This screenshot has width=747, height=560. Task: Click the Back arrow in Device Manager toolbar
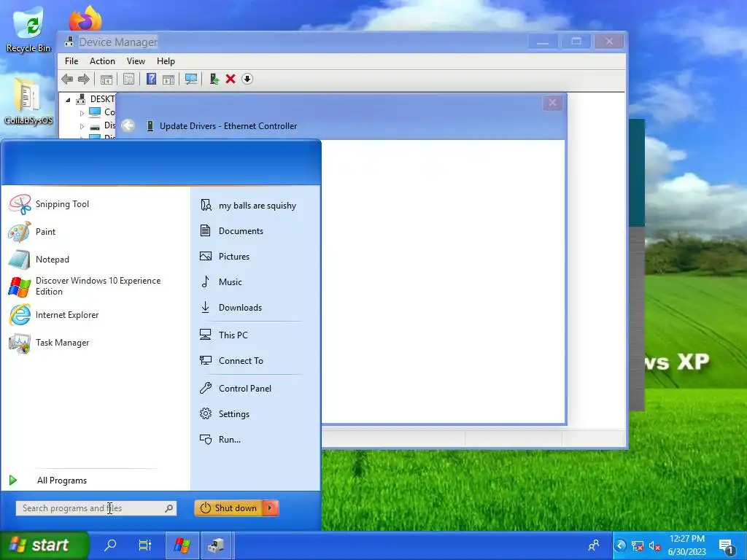67,79
